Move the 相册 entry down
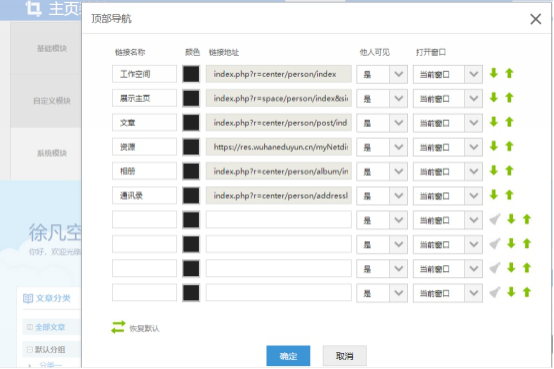 pyautogui.click(x=494, y=171)
